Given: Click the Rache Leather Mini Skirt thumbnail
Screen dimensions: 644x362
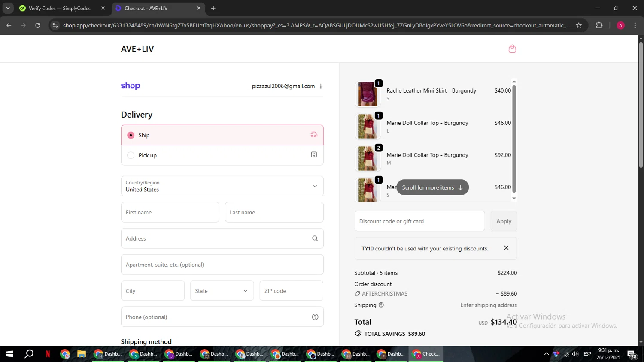Looking at the screenshot, I should tap(368, 94).
